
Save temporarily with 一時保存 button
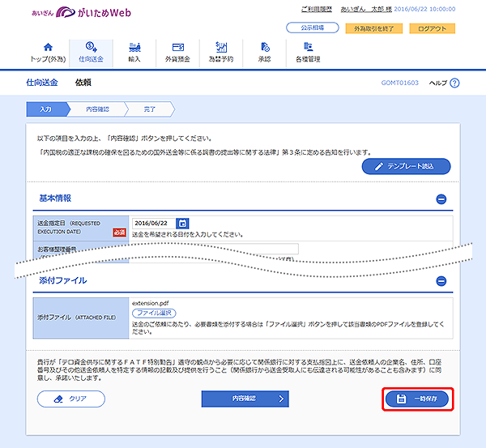tap(417, 399)
